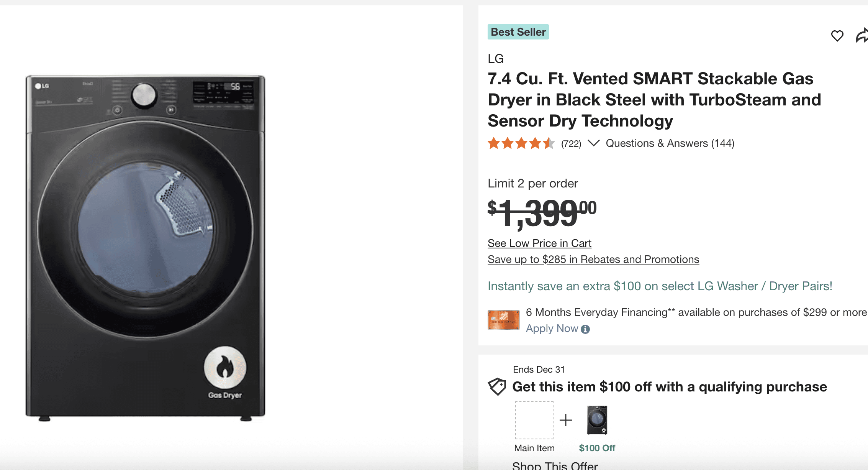Image resolution: width=868 pixels, height=470 pixels.
Task: Open the review count (722) details
Action: 570,143
